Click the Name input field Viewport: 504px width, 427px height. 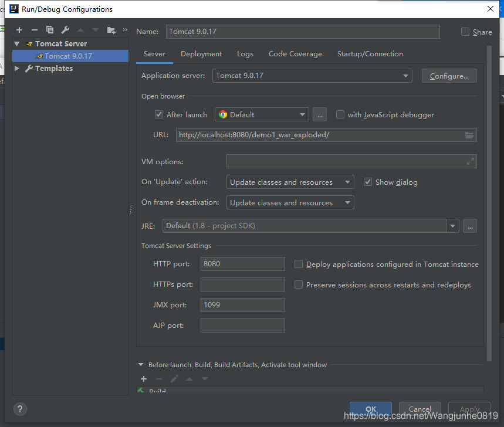point(303,32)
